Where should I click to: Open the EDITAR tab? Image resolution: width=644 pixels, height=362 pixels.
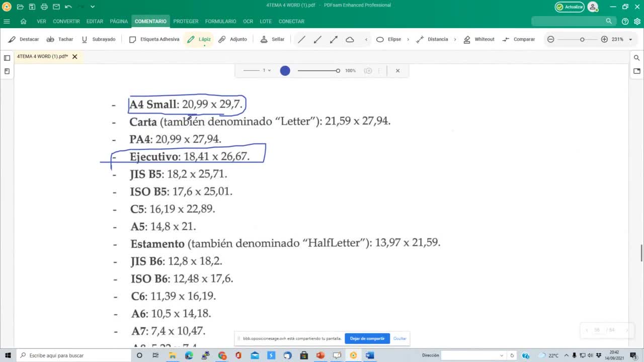(x=95, y=21)
